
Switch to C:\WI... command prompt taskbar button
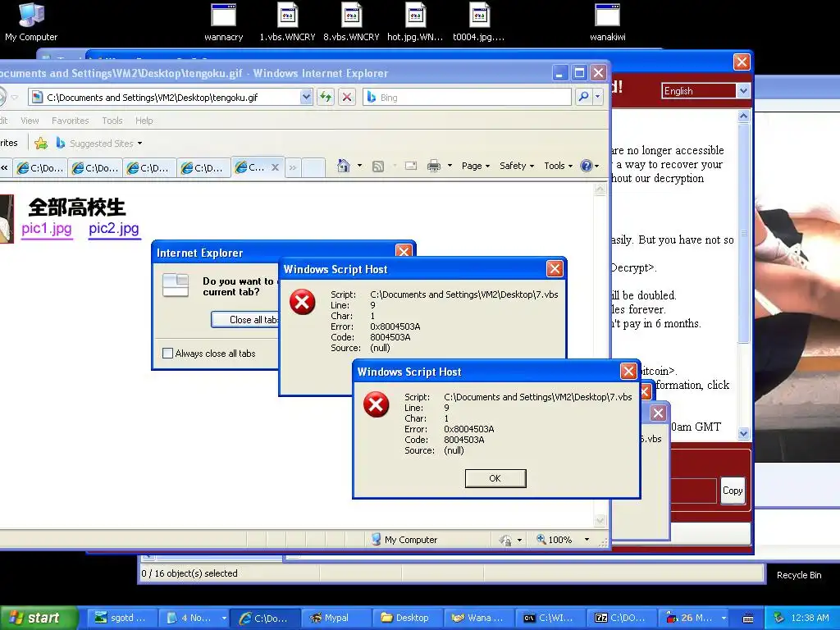[550, 618]
